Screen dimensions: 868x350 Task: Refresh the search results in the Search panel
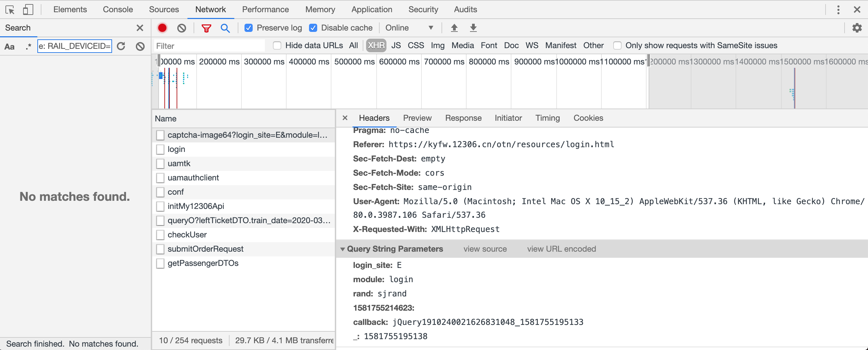point(121,46)
